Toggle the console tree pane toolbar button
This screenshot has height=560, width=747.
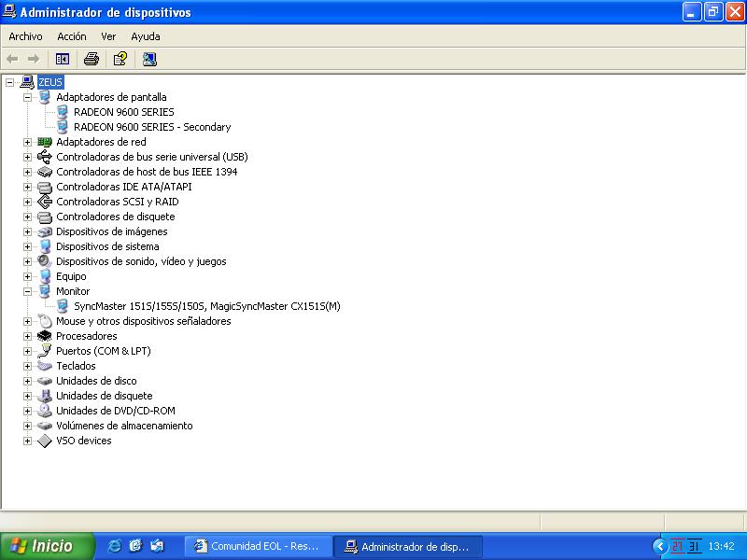63,59
